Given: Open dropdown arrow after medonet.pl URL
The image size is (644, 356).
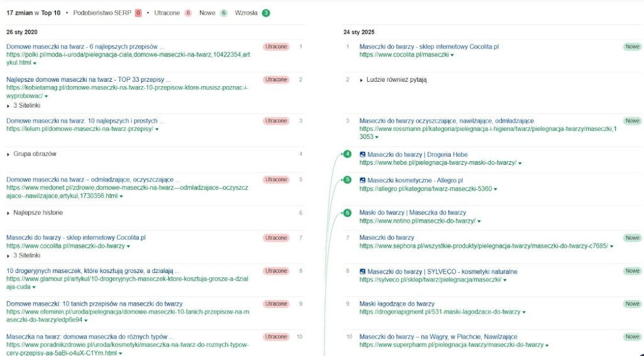Looking at the screenshot, I should (x=121, y=197).
